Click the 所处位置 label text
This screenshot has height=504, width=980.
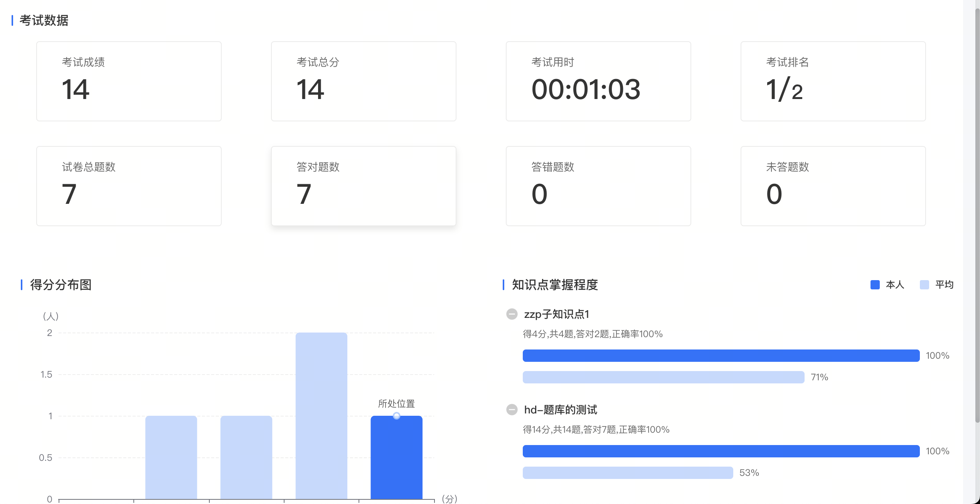[396, 403]
